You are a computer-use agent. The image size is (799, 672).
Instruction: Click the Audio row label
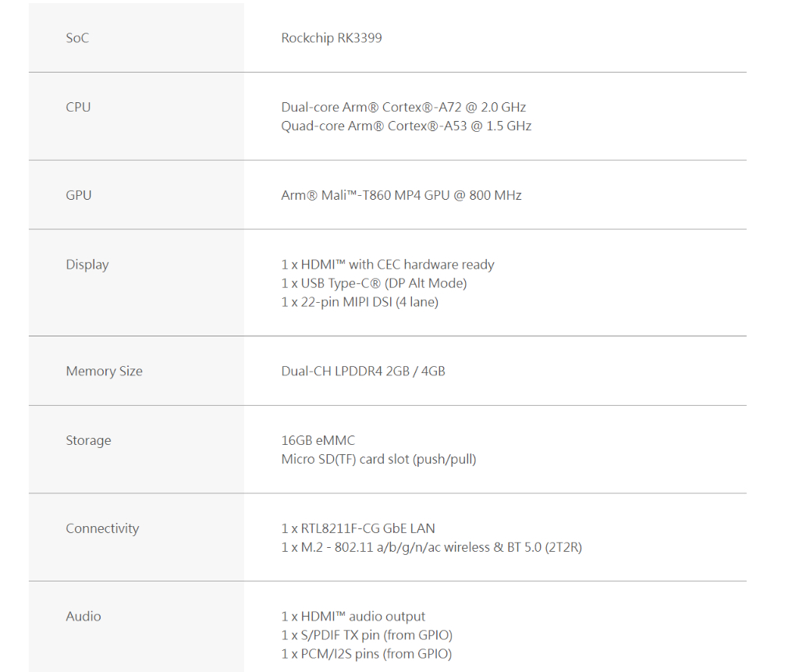(83, 617)
